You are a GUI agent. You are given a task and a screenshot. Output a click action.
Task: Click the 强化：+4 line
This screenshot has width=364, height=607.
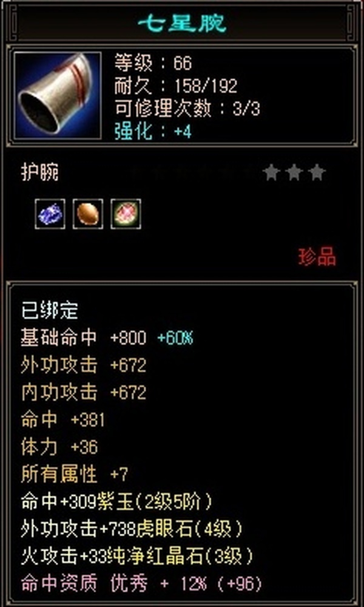pyautogui.click(x=153, y=132)
